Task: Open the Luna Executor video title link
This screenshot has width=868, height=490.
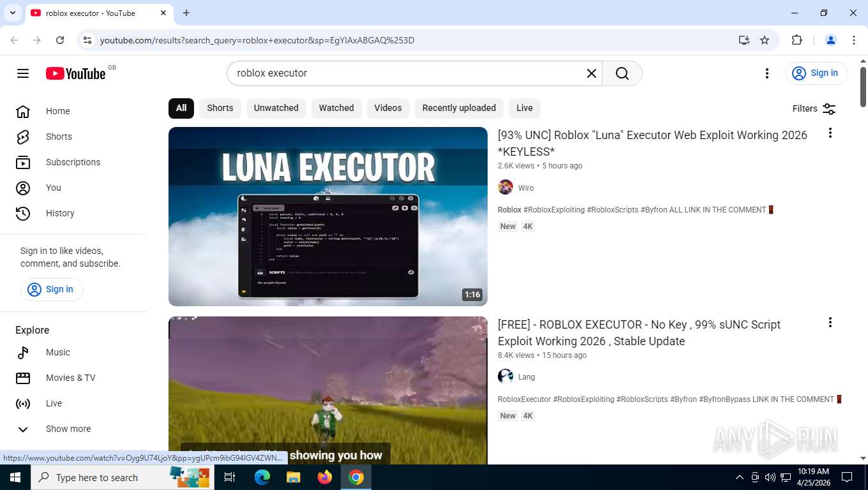Action: pyautogui.click(x=652, y=143)
